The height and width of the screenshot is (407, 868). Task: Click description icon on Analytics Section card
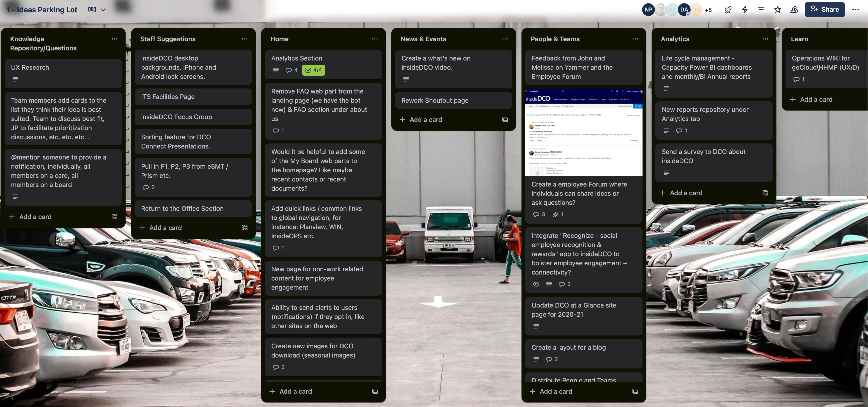coord(276,70)
